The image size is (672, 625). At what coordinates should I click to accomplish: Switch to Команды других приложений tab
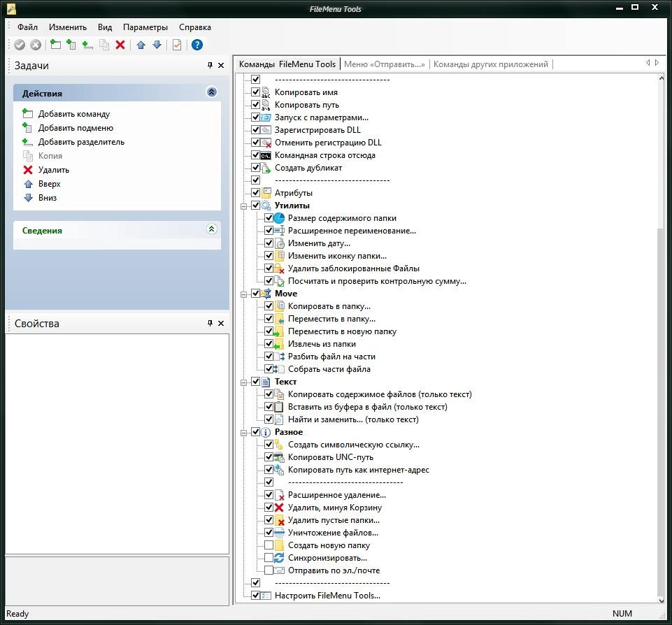[491, 64]
